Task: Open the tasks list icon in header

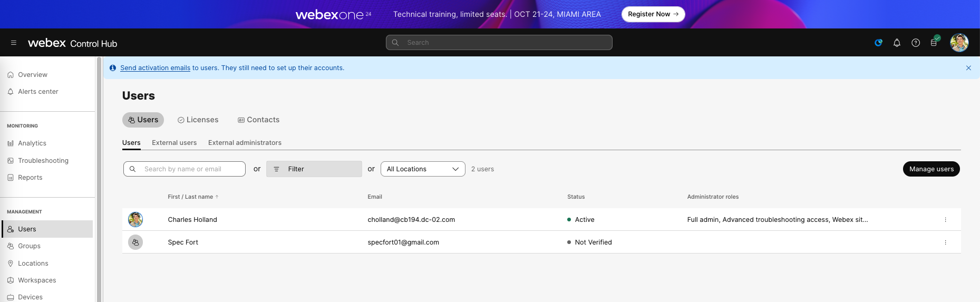Action: 934,43
